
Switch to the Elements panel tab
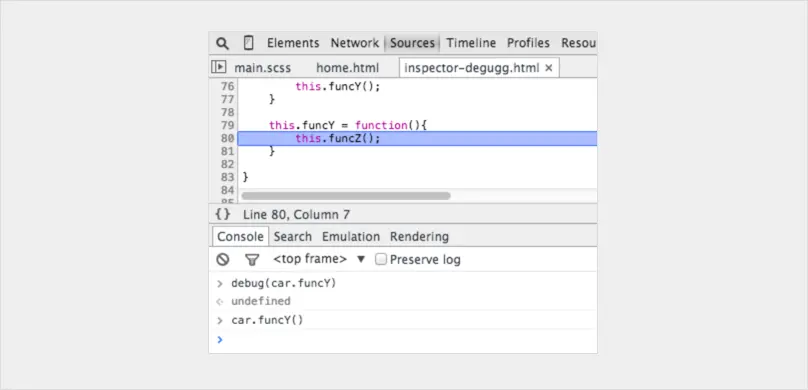[x=293, y=43]
